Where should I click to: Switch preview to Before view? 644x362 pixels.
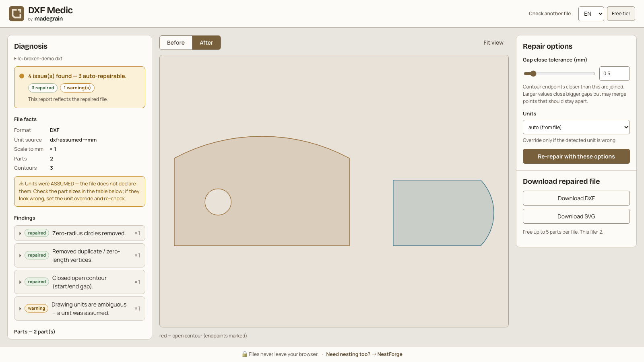click(176, 43)
